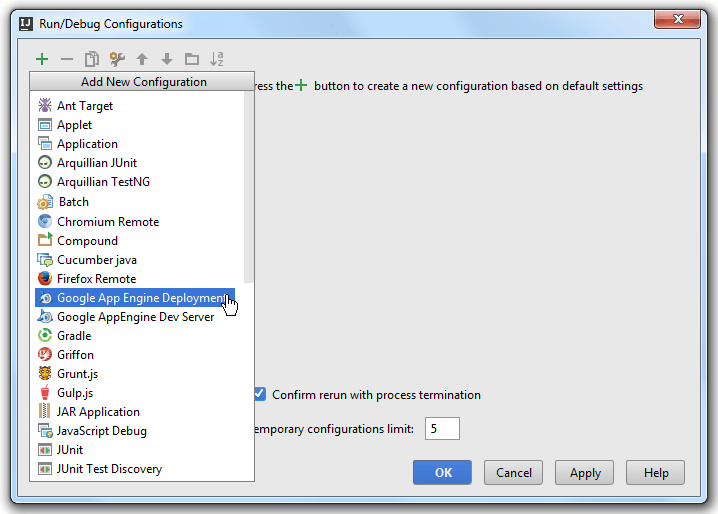Click the Sort Configurations alphabetically icon
This screenshot has height=514, width=718.
point(218,60)
